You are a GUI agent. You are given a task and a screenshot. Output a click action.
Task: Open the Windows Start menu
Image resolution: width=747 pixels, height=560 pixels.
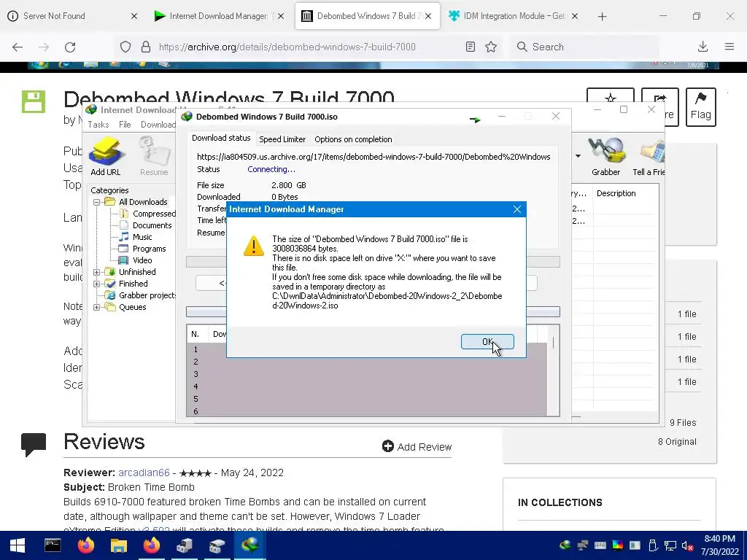click(18, 545)
